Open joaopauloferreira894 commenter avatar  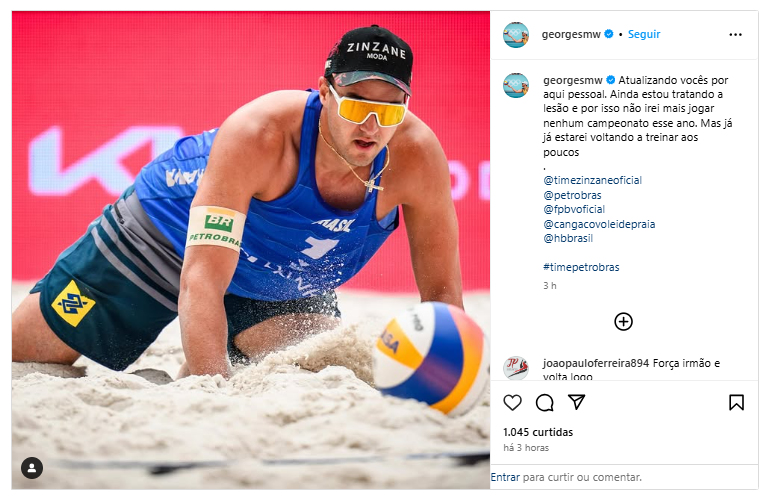click(x=516, y=368)
